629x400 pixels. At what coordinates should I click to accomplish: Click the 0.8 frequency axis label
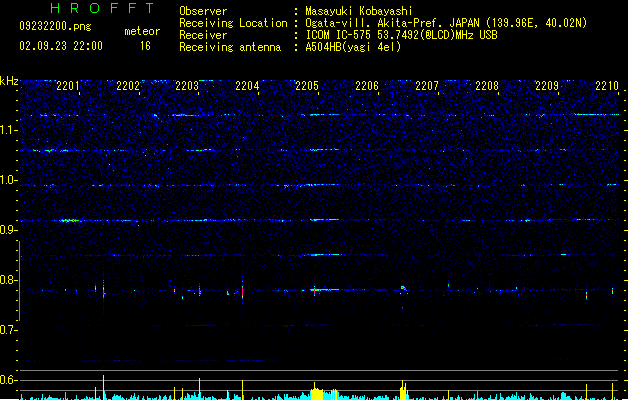(9, 280)
